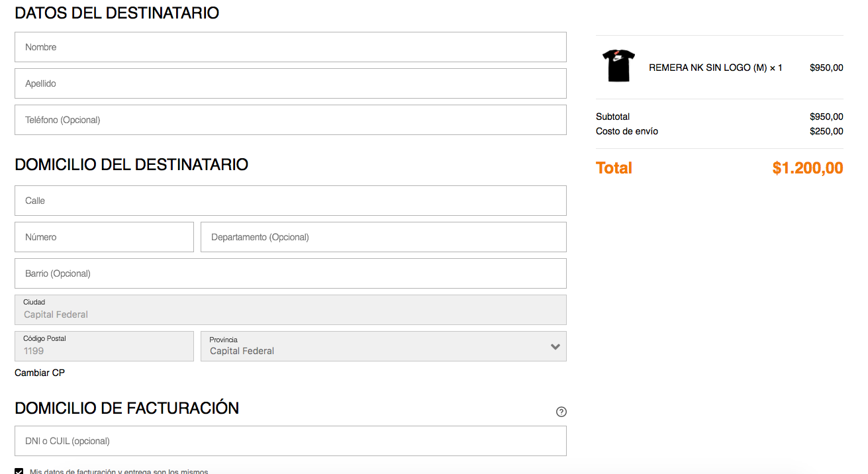Click the Teléfono (Opcional) field

click(x=291, y=120)
